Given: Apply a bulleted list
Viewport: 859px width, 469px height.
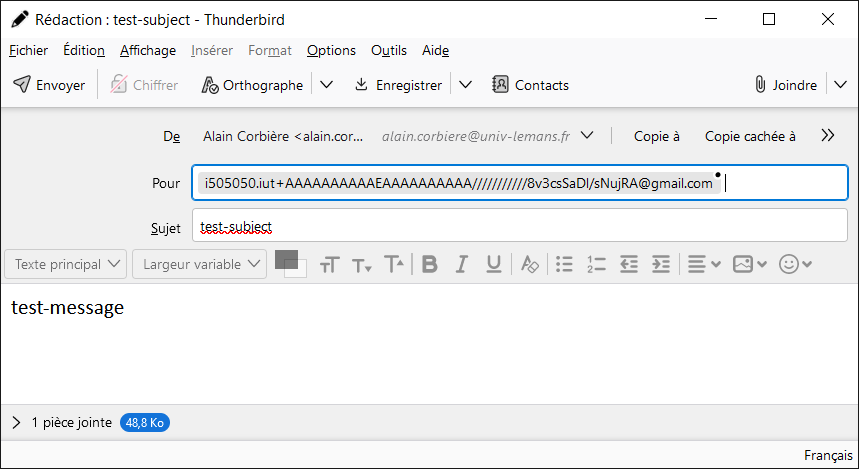Looking at the screenshot, I should (564, 265).
